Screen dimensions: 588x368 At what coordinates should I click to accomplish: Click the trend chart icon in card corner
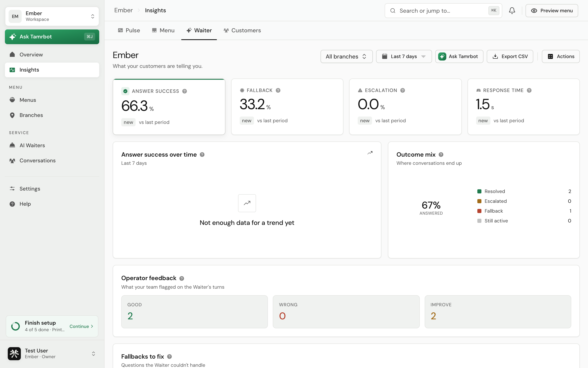point(370,153)
